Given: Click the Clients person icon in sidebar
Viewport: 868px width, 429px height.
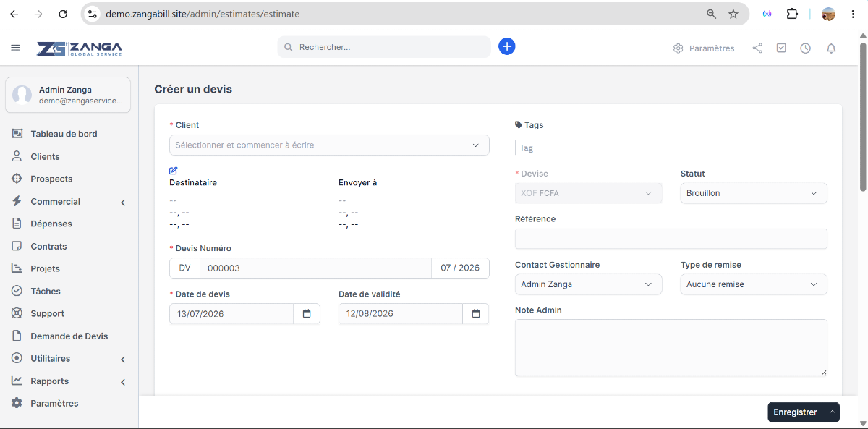Looking at the screenshot, I should coord(17,156).
